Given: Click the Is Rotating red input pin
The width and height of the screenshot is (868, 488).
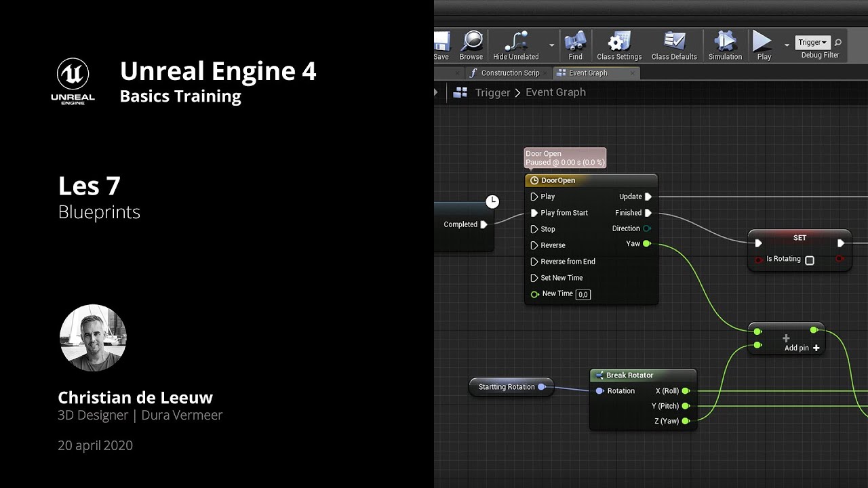Looking at the screenshot, I should [758, 260].
